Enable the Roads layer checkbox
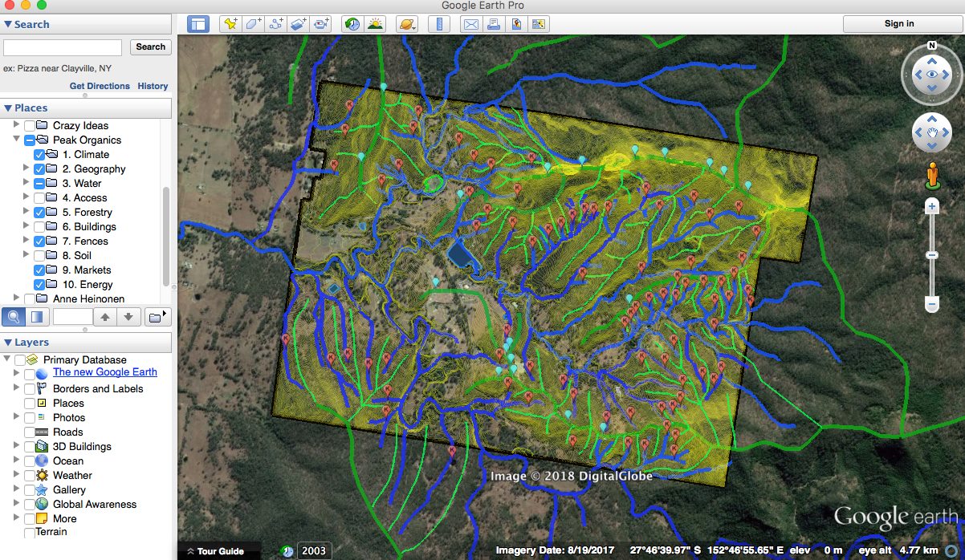 tap(30, 432)
